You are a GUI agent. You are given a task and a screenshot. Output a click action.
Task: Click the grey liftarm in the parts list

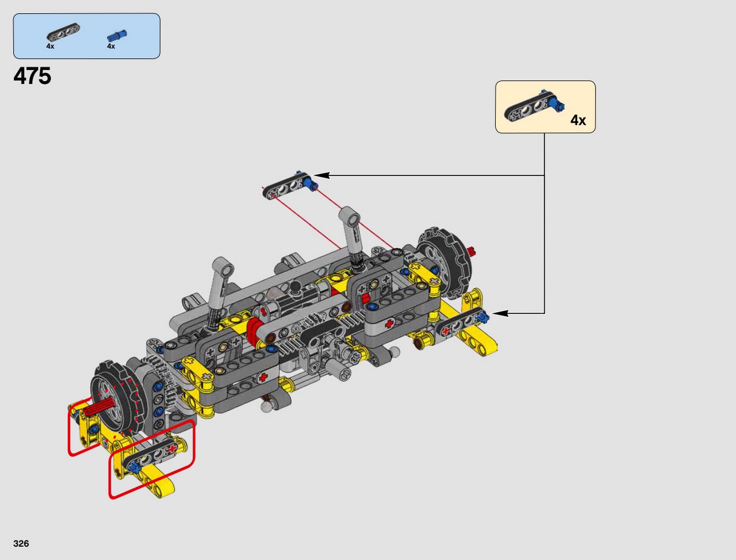63,33
